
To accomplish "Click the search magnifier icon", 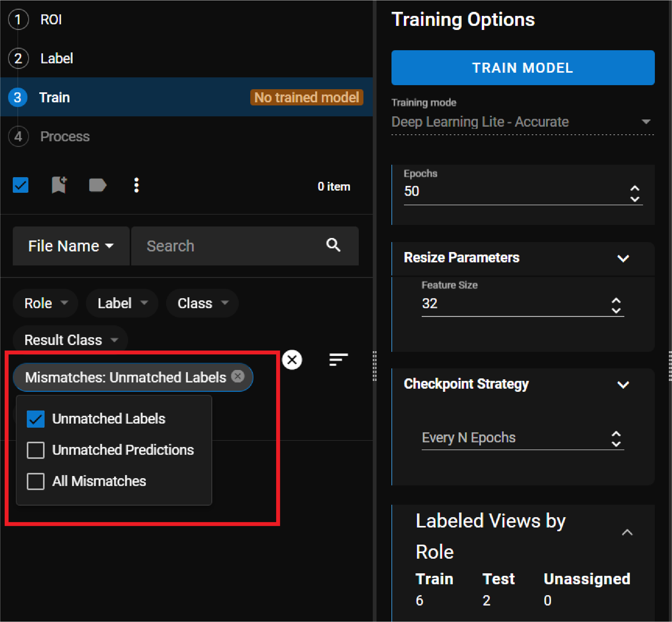I will pyautogui.click(x=333, y=245).
